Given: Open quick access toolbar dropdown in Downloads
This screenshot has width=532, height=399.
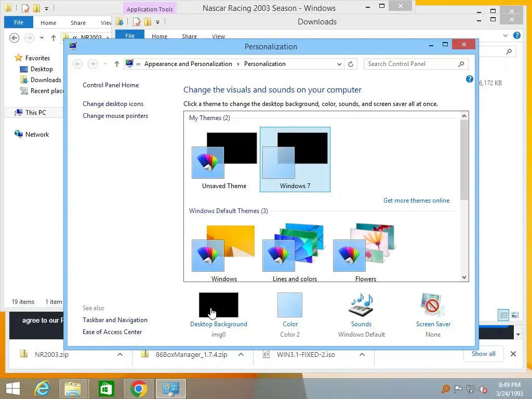Looking at the screenshot, I should pos(157,22).
